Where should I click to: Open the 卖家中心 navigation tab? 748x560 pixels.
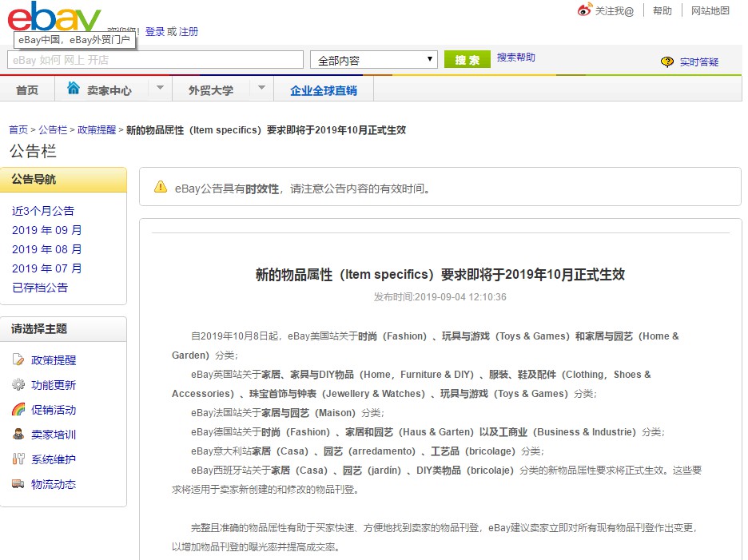point(109,90)
